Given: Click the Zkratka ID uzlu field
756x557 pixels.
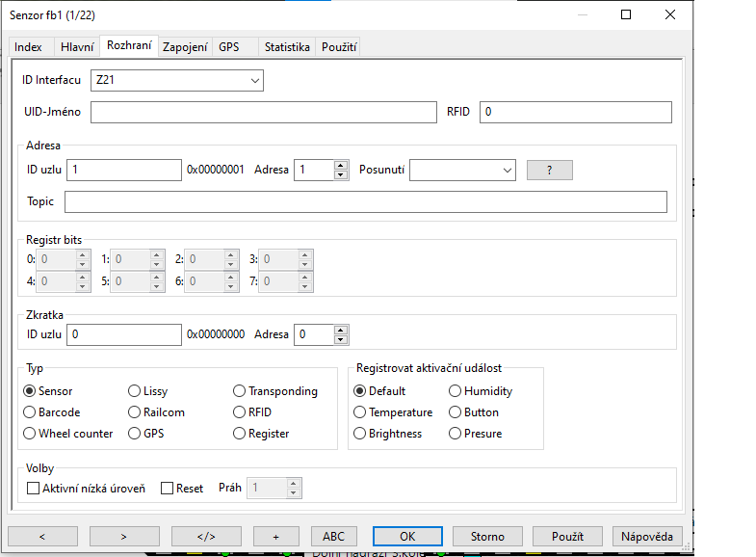Looking at the screenshot, I should 124,334.
